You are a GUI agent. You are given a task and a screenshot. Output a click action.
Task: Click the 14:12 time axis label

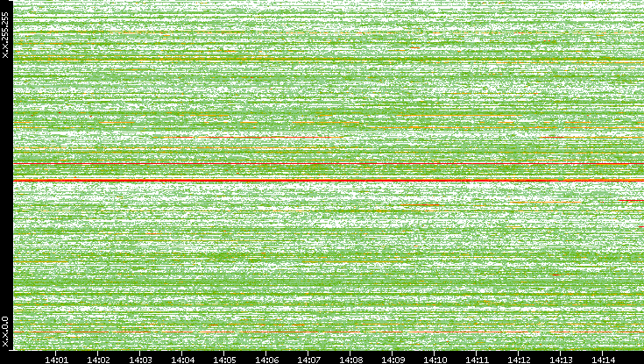tap(519, 360)
